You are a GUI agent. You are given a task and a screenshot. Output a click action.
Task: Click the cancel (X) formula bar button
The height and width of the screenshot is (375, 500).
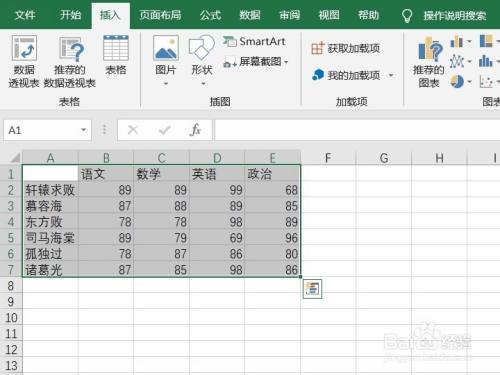(x=133, y=130)
